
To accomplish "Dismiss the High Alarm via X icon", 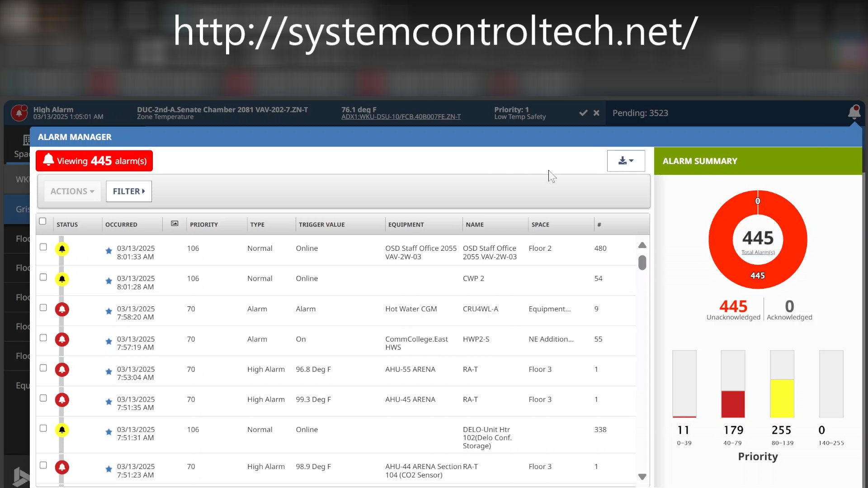I will (x=596, y=113).
